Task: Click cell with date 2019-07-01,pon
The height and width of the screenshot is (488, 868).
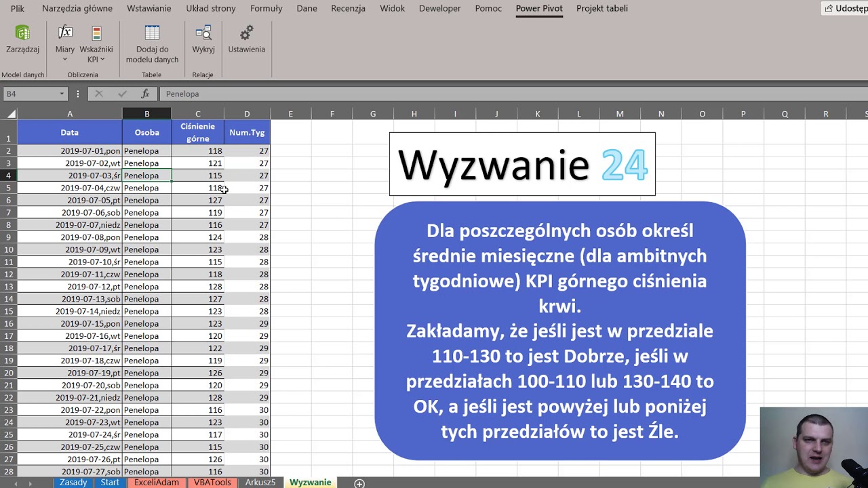Action: pyautogui.click(x=70, y=151)
